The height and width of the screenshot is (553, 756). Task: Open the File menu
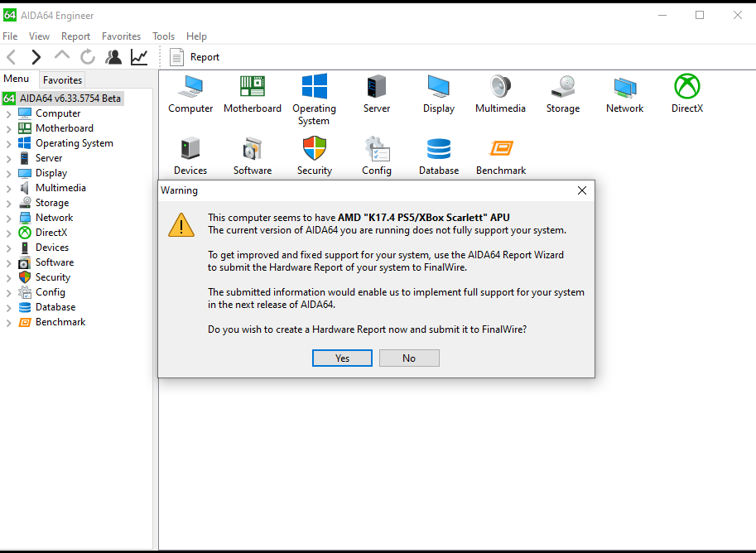(x=10, y=36)
